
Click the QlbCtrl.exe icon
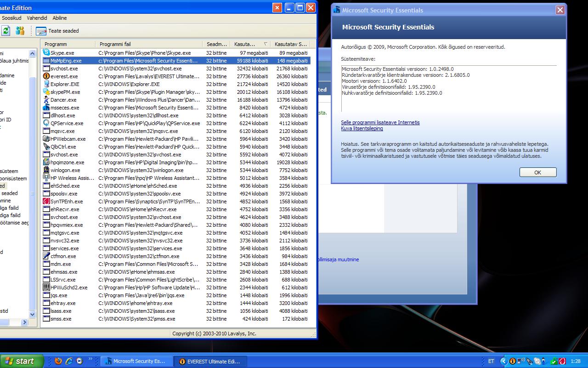coord(46,147)
